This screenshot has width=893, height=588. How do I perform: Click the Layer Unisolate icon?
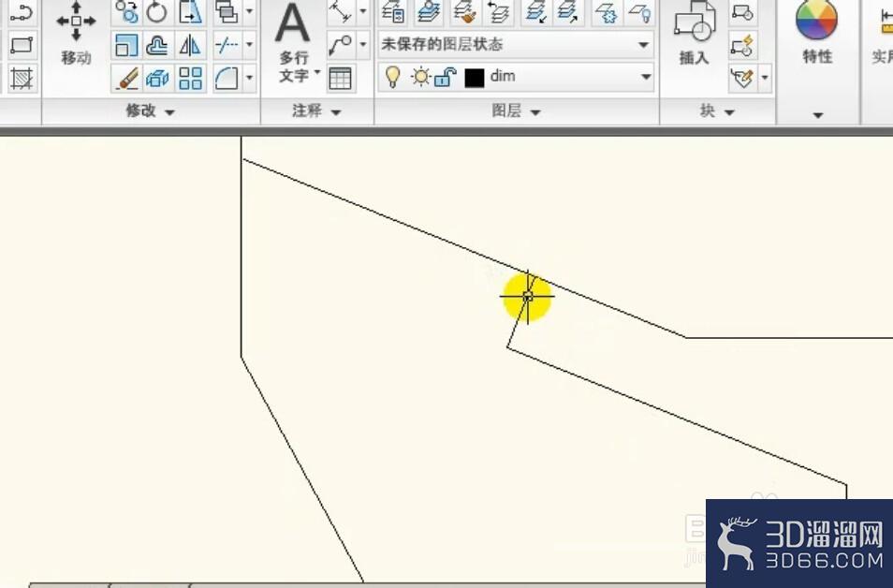(x=568, y=11)
